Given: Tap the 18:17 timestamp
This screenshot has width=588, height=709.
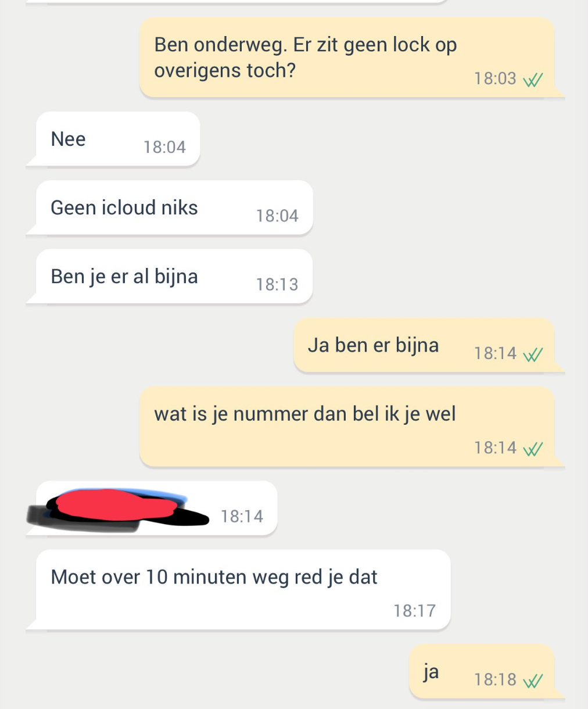Looking at the screenshot, I should (414, 611).
